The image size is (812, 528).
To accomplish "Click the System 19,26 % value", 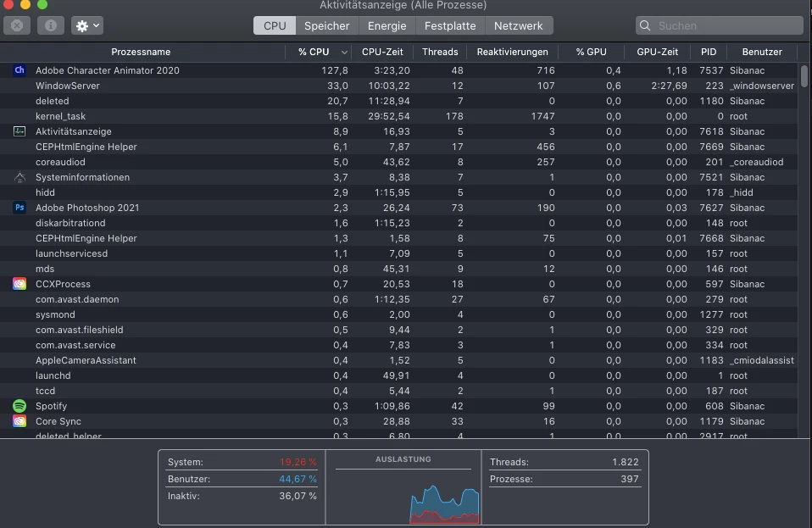I will (298, 462).
